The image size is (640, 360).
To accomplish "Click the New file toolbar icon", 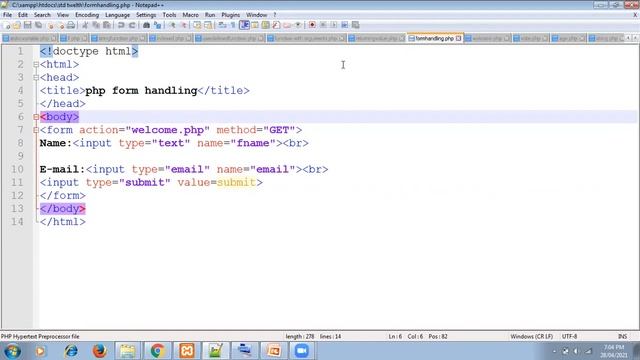I will tap(6, 25).
